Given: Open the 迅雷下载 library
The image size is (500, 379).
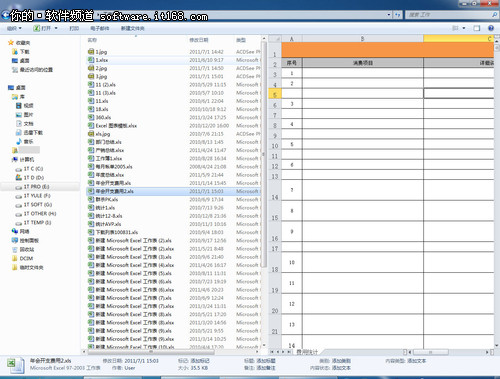Looking at the screenshot, I should click(29, 133).
